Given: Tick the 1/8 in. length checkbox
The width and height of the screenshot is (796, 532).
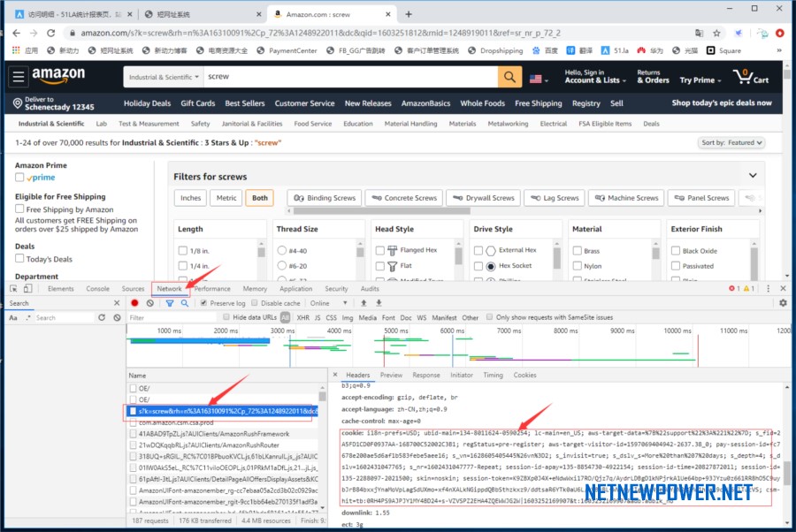Looking at the screenshot, I should 183,250.
